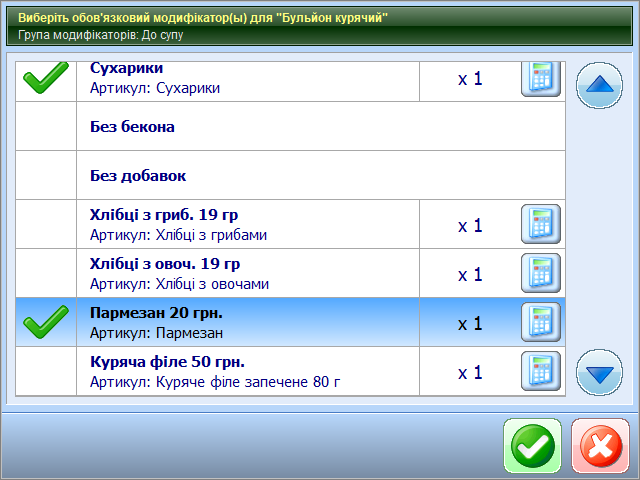Open calculator for Куряча філе row
640x480 pixels.
(x=541, y=371)
